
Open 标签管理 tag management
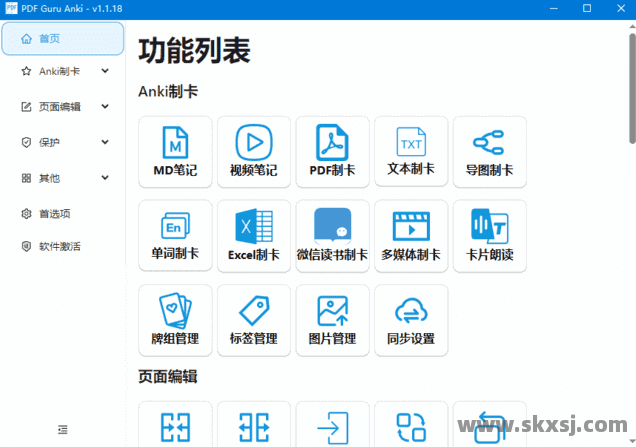253,321
